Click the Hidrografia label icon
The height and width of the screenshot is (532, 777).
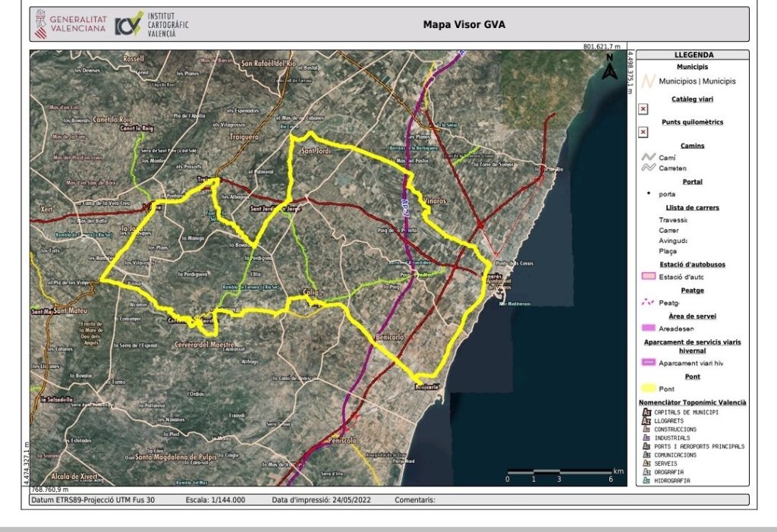coord(646,480)
